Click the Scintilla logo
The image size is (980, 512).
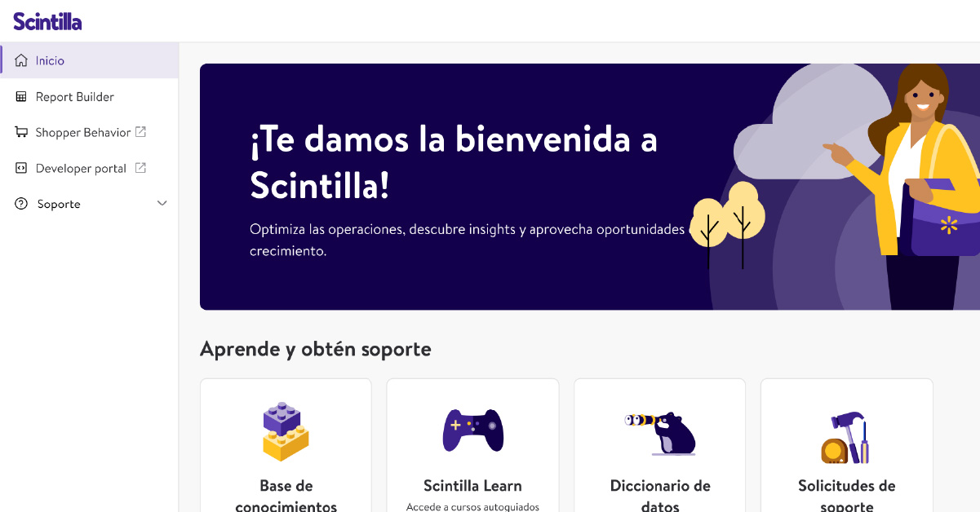click(x=47, y=21)
